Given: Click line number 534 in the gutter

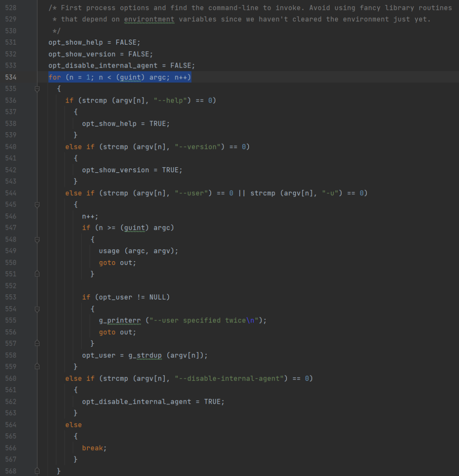Looking at the screenshot, I should pos(11,77).
